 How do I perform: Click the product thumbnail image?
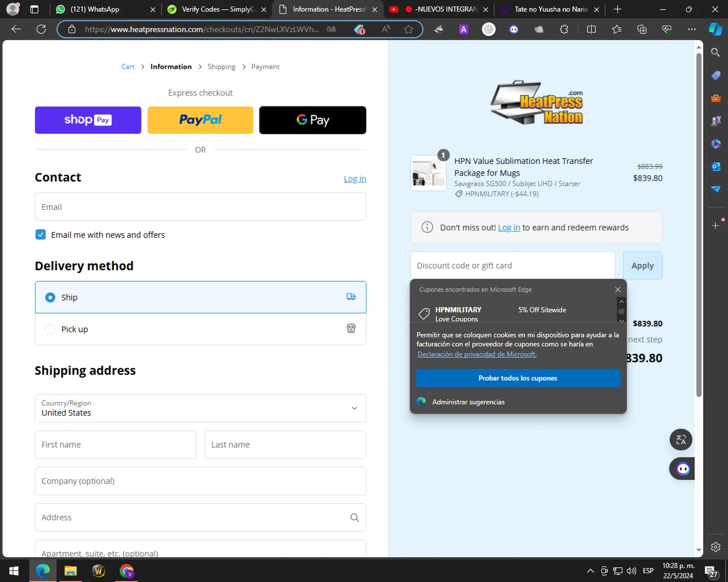(429, 173)
